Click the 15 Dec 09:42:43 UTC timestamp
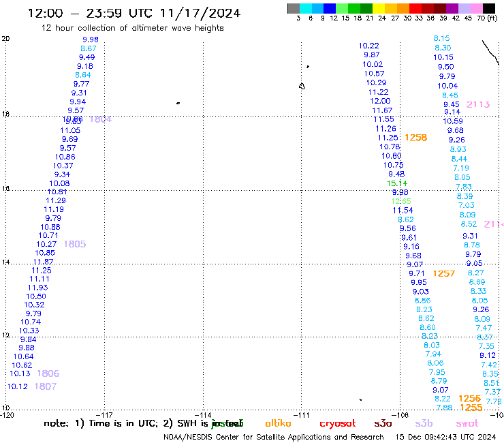This screenshot has width=504, height=443. [x=446, y=438]
